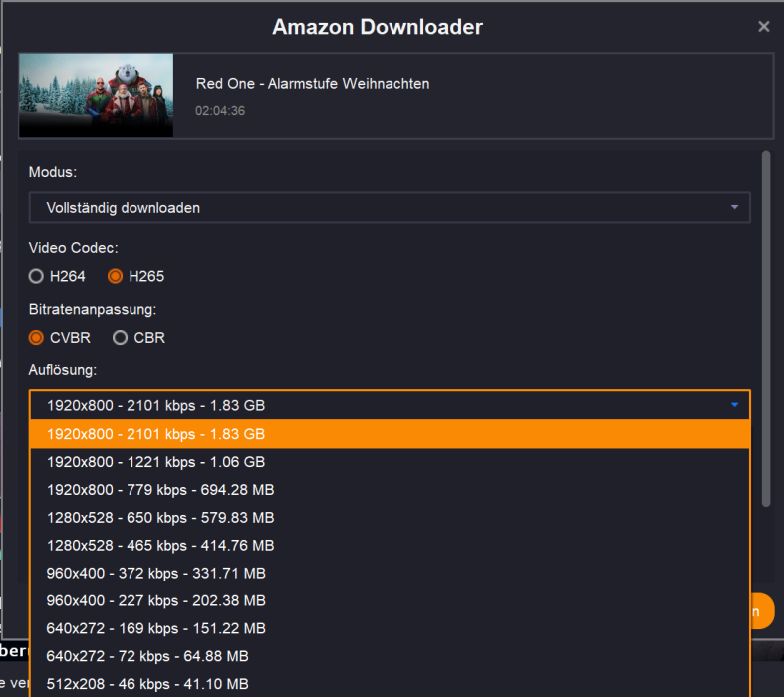The width and height of the screenshot is (784, 697).
Task: Select 512x208 - 46 kbps - 41.10 MB
Action: pyautogui.click(x=390, y=683)
